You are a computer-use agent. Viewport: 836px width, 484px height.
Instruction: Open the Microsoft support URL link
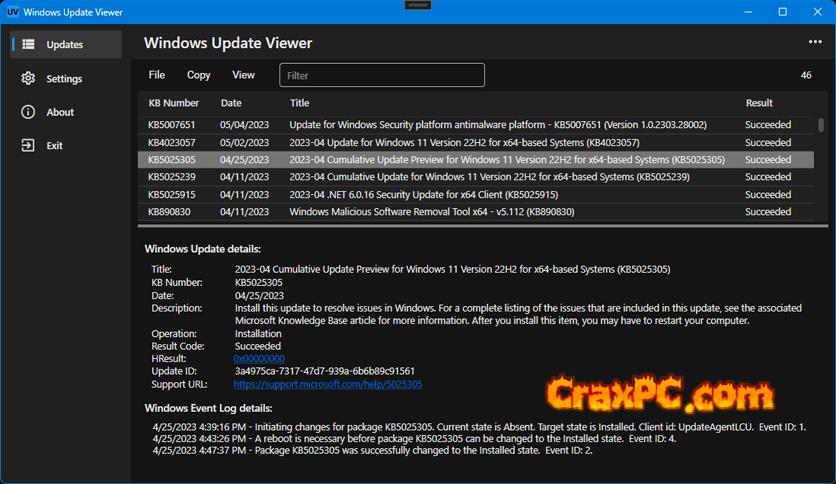tap(328, 384)
